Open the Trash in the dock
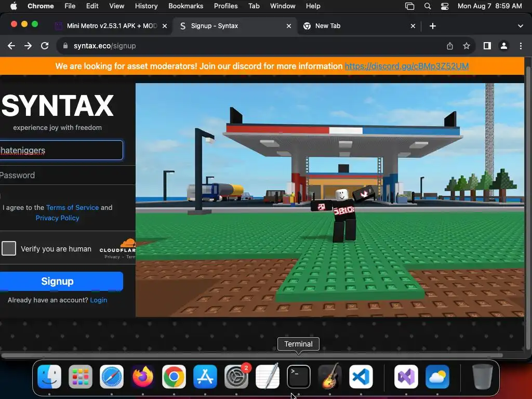This screenshot has width=532, height=399. coord(482,377)
